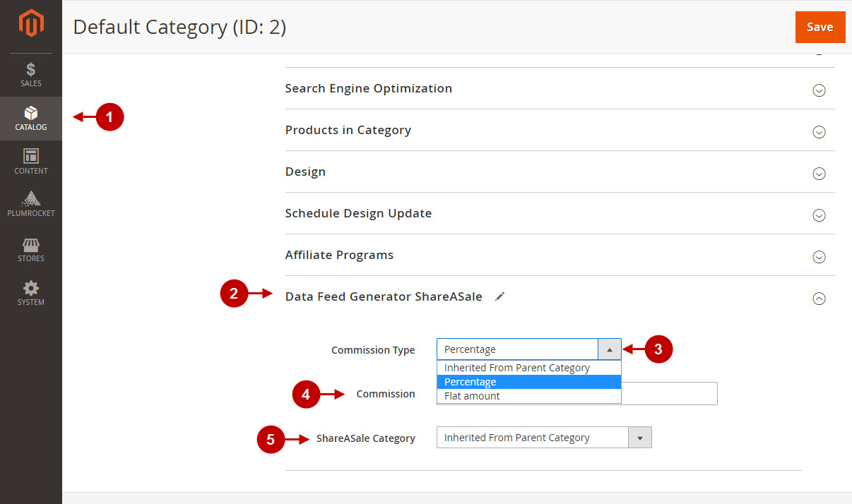Click the Magento logo icon
852x504 pixels.
(x=31, y=23)
